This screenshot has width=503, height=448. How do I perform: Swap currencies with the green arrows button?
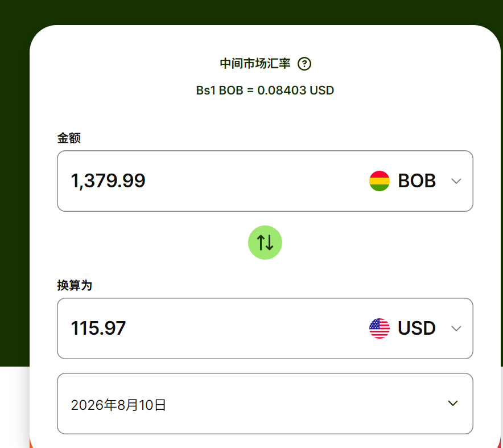tap(265, 243)
